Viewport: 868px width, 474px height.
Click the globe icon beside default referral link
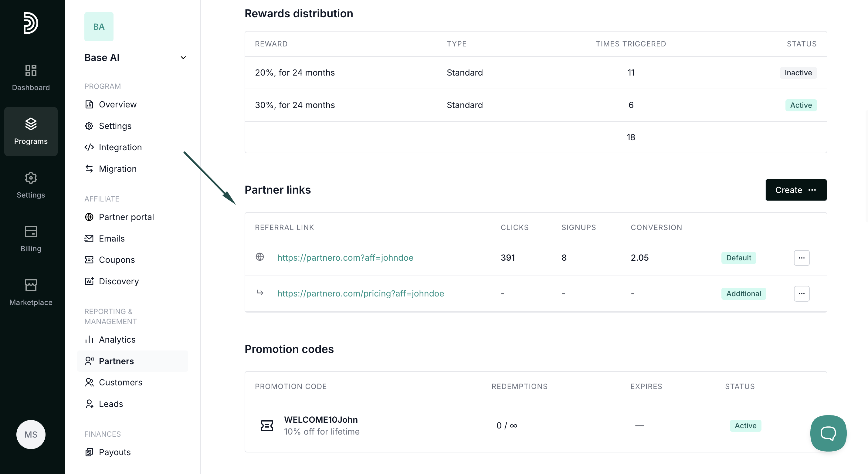pyautogui.click(x=259, y=257)
